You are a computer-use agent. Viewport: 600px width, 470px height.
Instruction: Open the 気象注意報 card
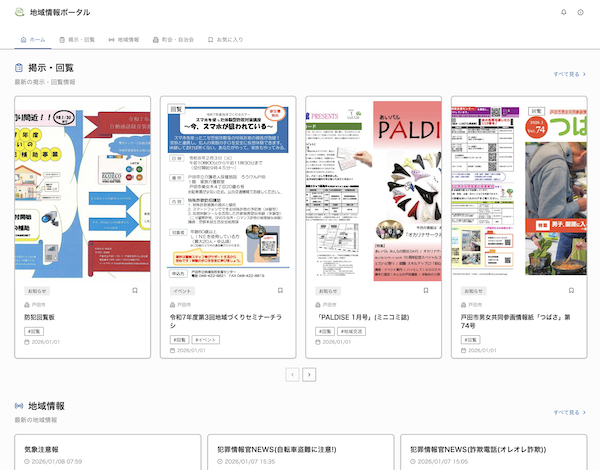pyautogui.click(x=108, y=452)
